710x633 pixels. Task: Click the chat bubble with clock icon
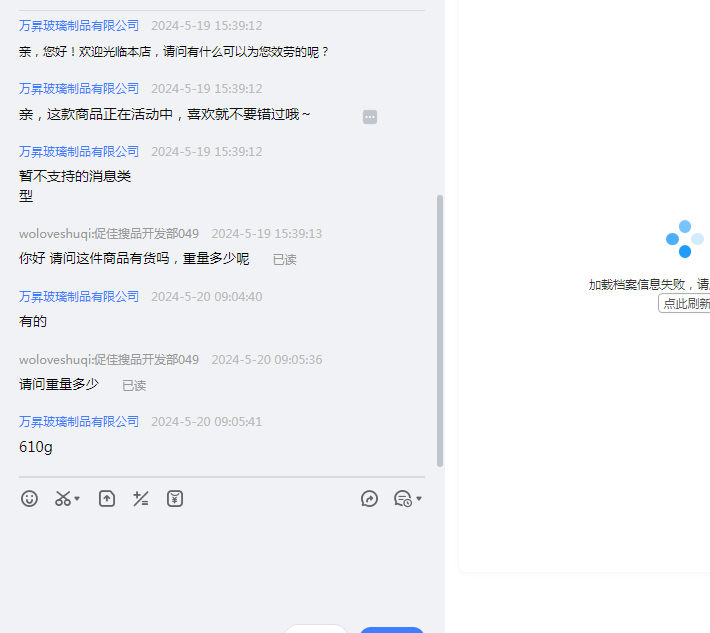402,498
